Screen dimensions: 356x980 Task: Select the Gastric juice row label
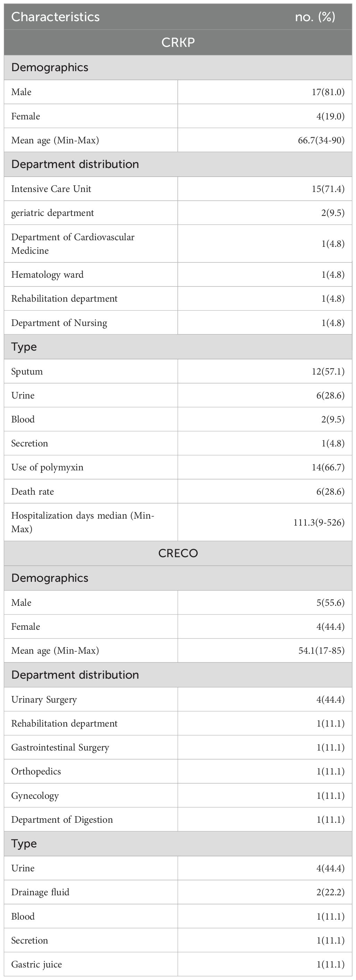coord(36,964)
